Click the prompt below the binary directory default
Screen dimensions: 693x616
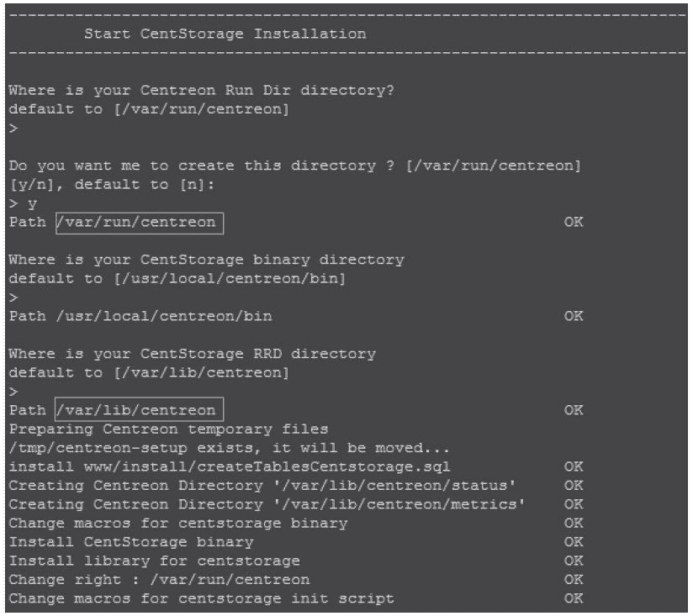tap(13, 297)
